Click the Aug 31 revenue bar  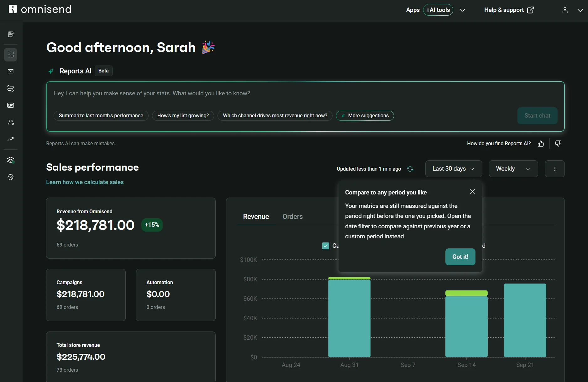(x=349, y=317)
